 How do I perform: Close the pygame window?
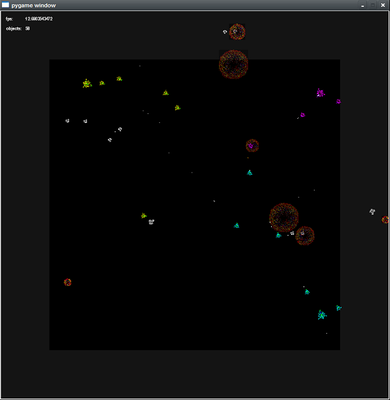[x=383, y=5]
